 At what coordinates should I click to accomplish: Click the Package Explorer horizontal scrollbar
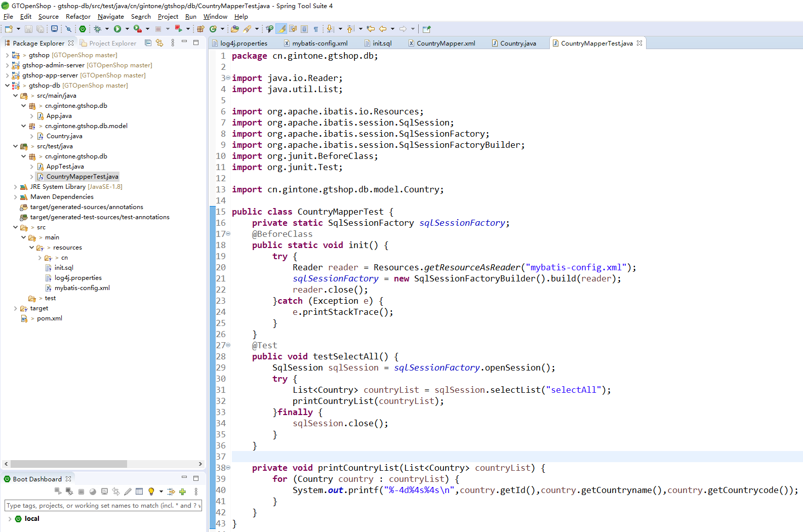(x=69, y=464)
